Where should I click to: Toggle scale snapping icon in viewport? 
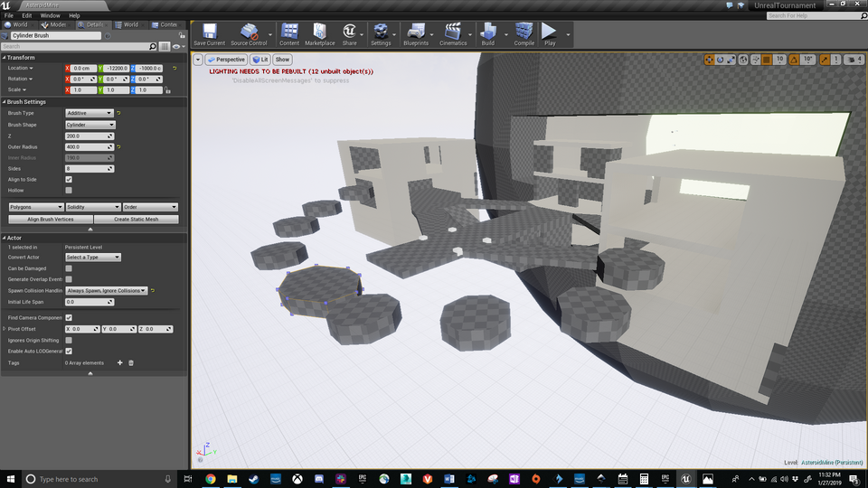pyautogui.click(x=825, y=60)
